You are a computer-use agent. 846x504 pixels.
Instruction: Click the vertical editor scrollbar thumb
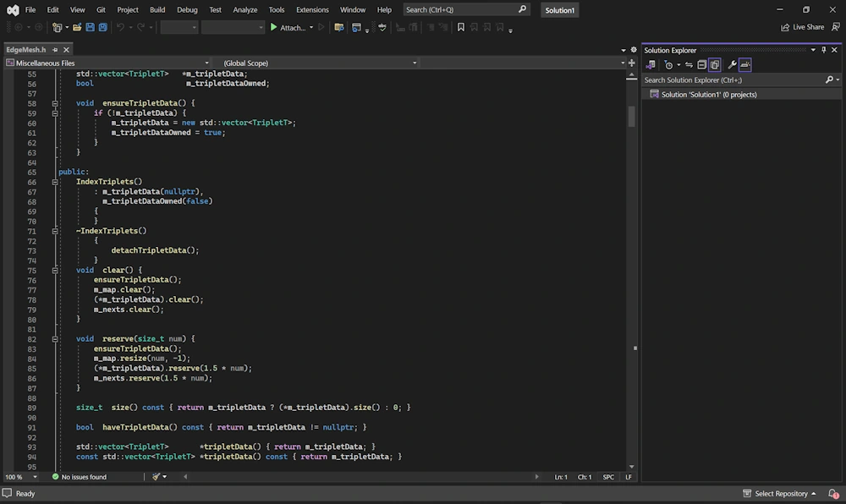point(631,117)
